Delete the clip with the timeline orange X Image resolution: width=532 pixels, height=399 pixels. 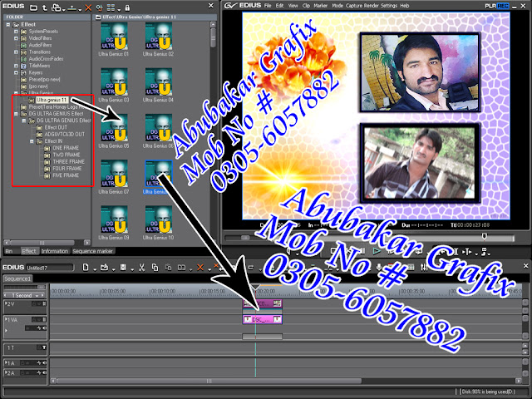200,268
